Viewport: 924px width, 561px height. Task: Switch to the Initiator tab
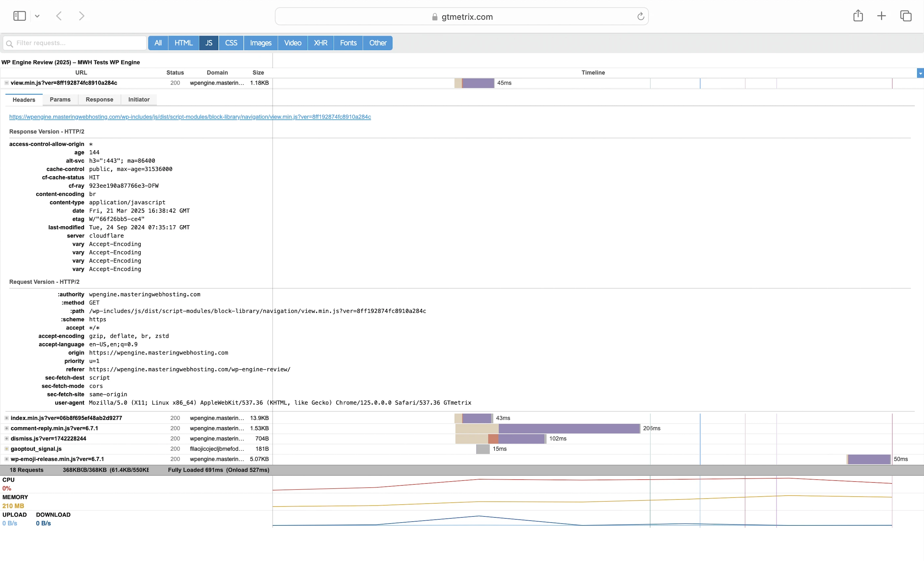coord(139,100)
